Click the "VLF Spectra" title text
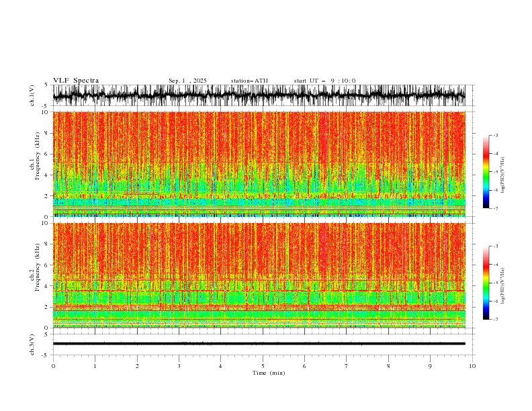The height and width of the screenshot is (411, 532). tap(76, 81)
